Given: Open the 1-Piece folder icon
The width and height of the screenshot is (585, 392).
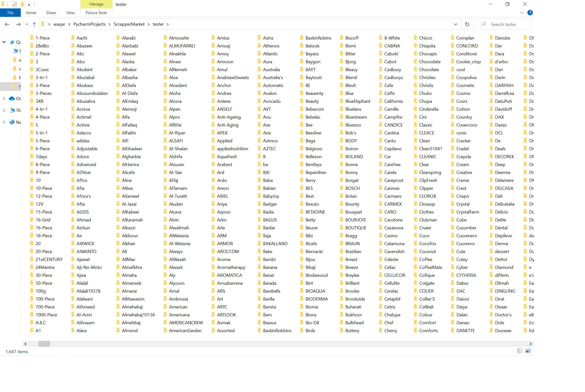Looking at the screenshot, I should 31,38.
